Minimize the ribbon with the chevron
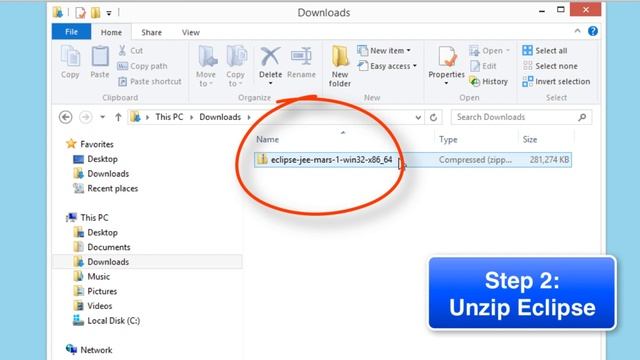The image size is (640, 360). pos(578,31)
